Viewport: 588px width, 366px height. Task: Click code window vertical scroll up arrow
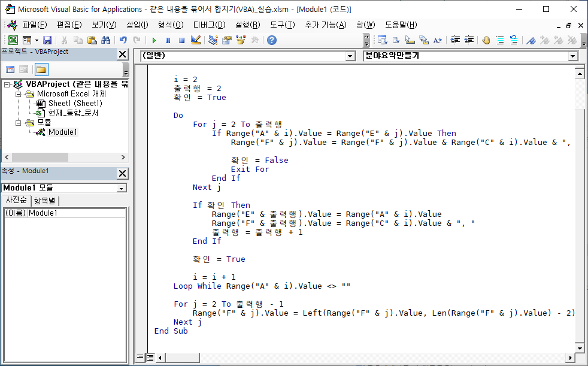click(580, 74)
